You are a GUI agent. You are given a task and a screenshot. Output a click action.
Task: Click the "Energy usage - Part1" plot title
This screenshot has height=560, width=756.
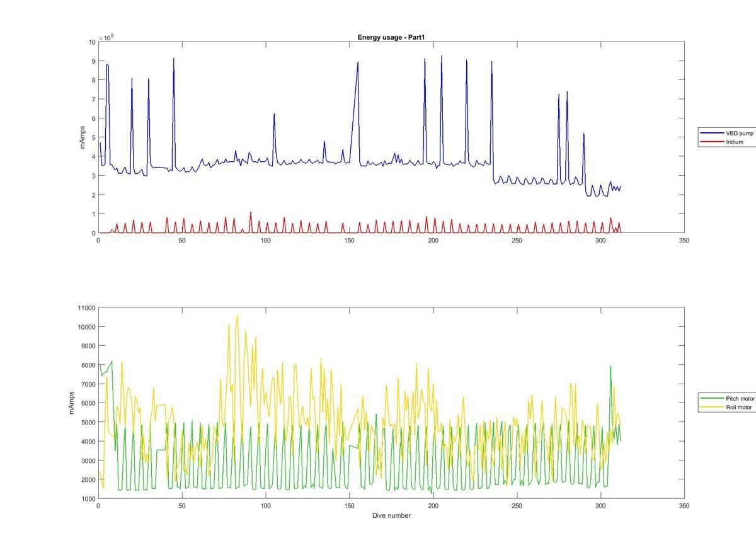[391, 38]
